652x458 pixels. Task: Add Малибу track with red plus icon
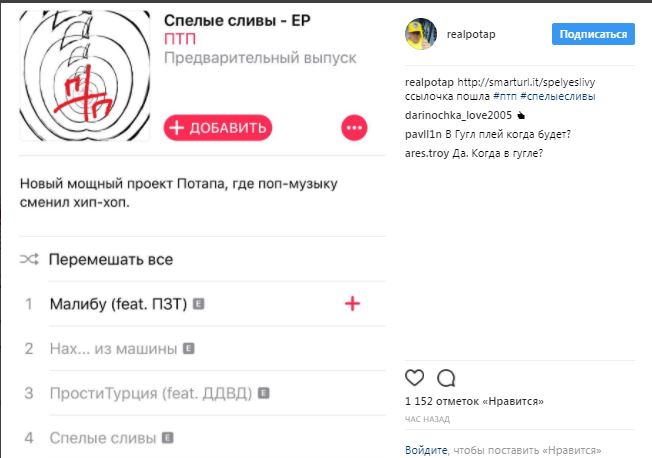[352, 304]
